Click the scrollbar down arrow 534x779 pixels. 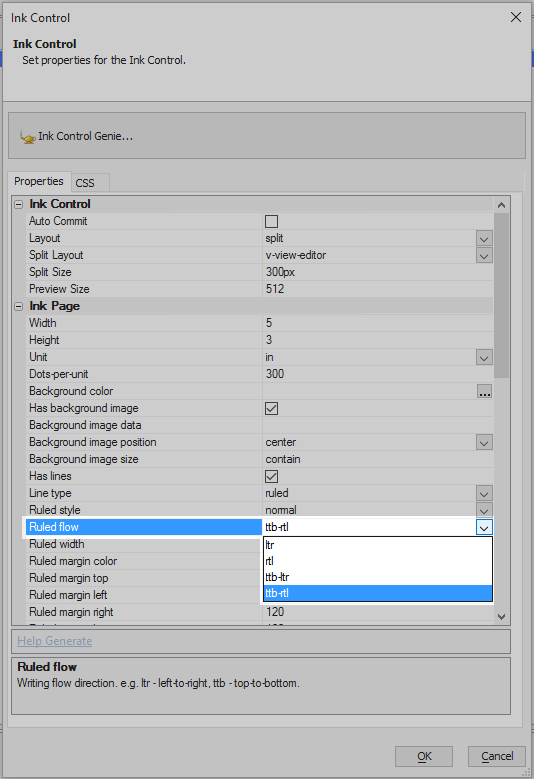coord(501,617)
